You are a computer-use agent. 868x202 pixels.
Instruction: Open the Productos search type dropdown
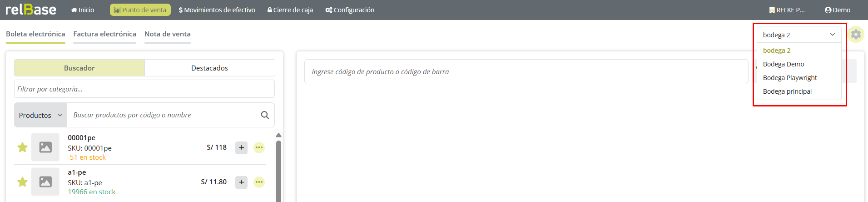[x=40, y=115]
